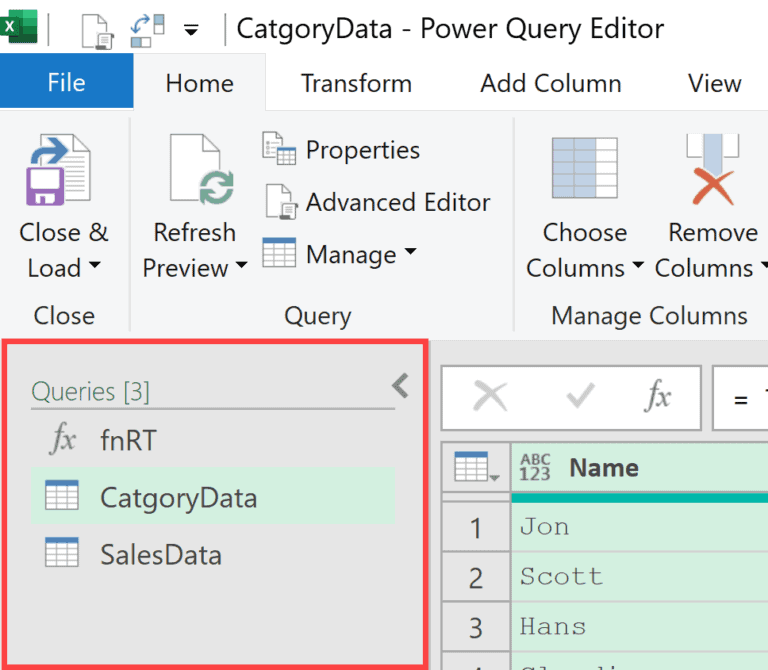Click the cell containing Scott

tap(640, 576)
